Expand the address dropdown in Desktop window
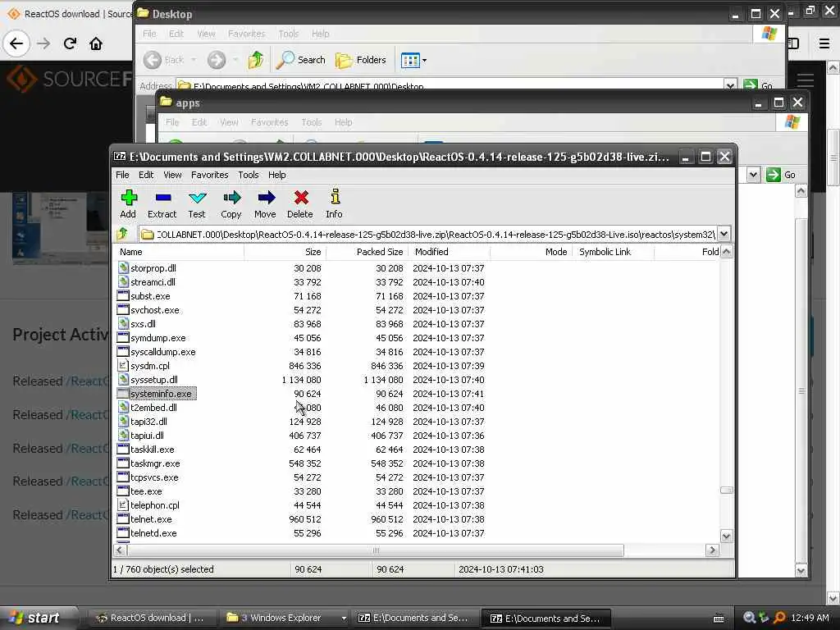Screen dimensions: 840x630 [x=730, y=85]
